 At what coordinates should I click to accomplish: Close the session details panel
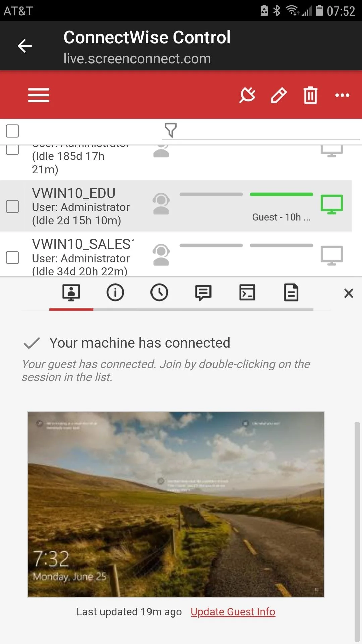click(x=349, y=293)
